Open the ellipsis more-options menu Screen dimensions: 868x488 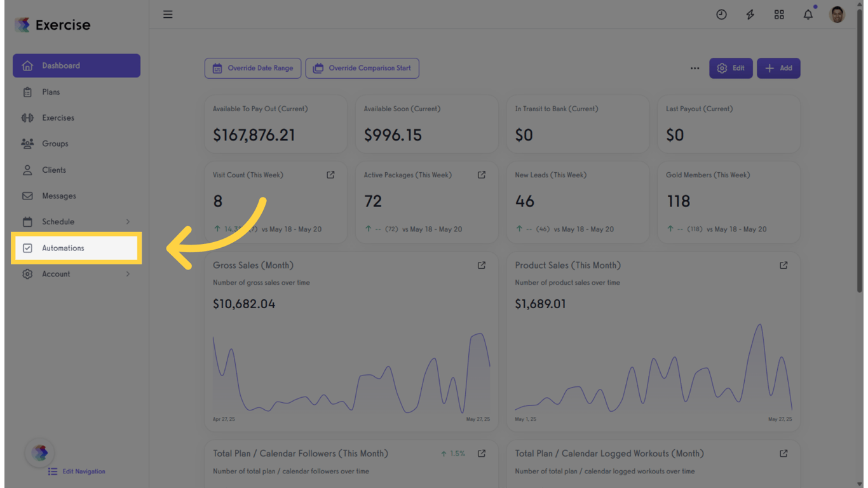pos(695,68)
